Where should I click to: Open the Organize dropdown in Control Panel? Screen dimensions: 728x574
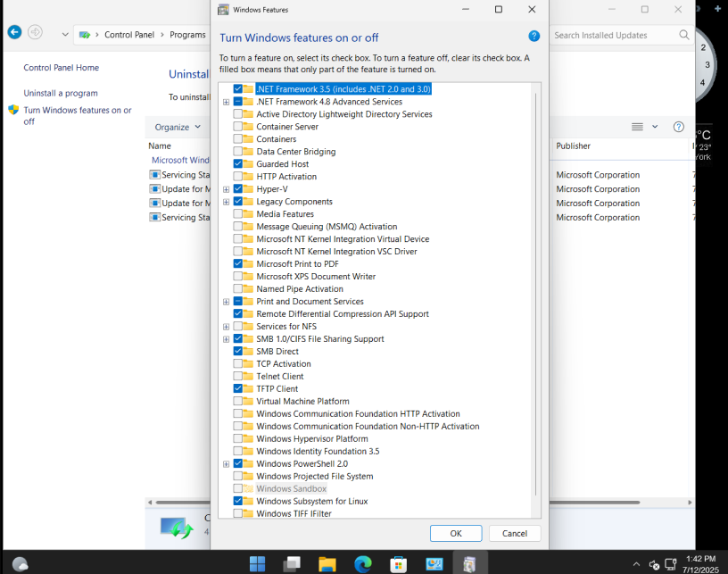pos(178,127)
